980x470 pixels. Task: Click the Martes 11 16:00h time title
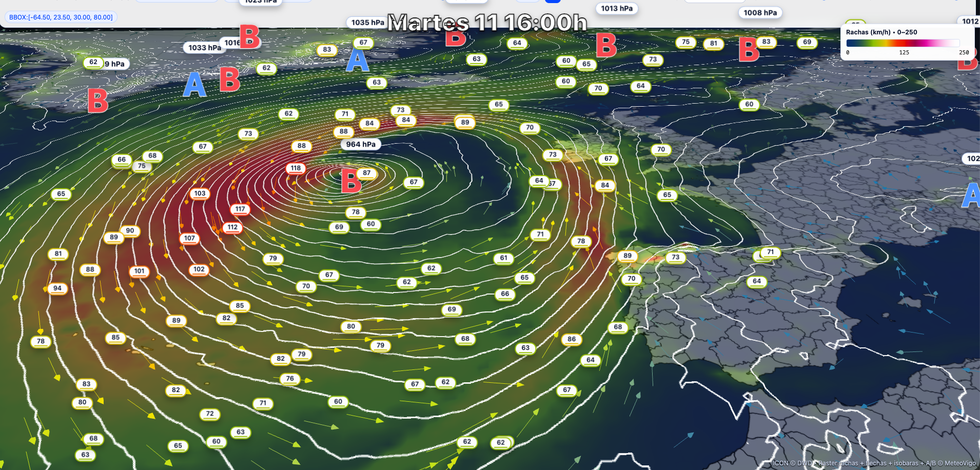point(487,23)
